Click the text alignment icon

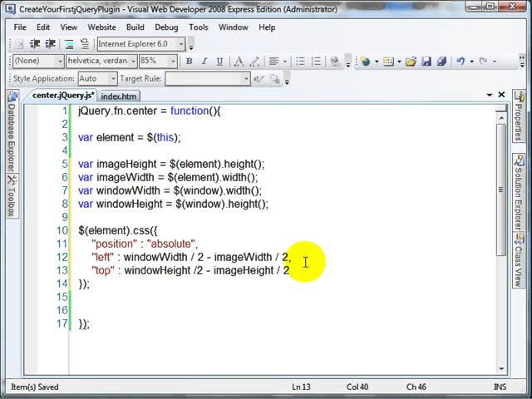273,62
